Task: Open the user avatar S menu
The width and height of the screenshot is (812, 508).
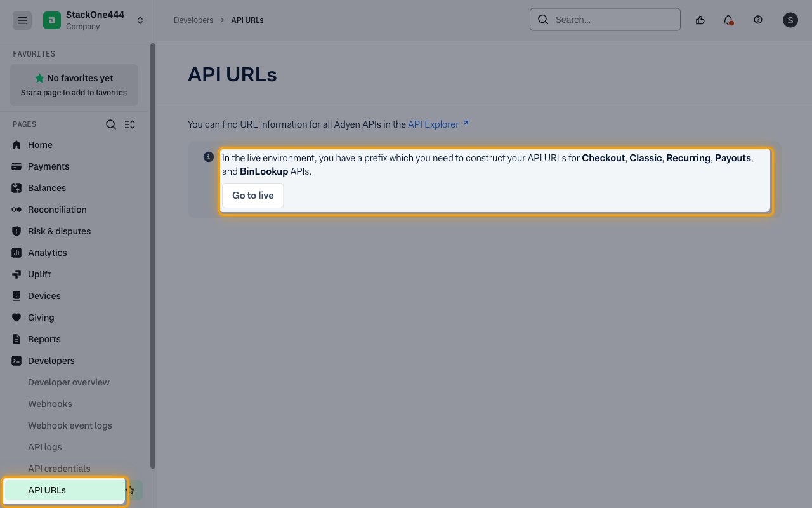Action: tap(790, 20)
